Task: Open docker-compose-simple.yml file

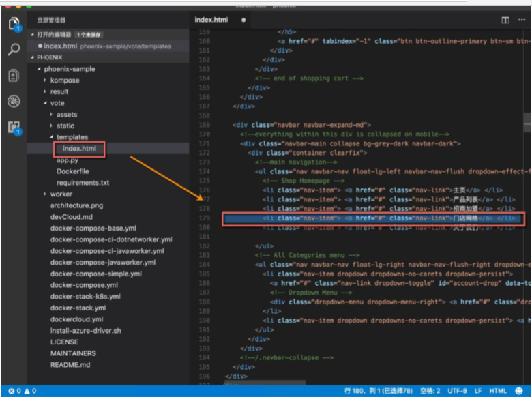Action: [x=96, y=274]
